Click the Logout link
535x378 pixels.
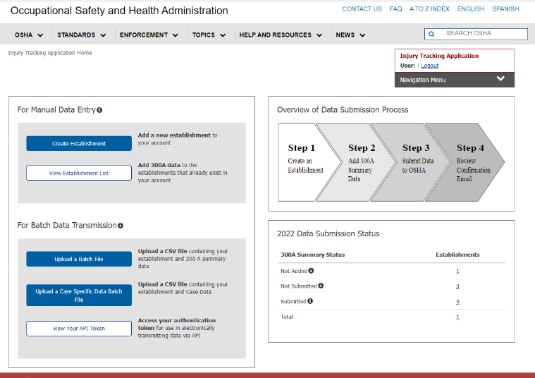(430, 66)
